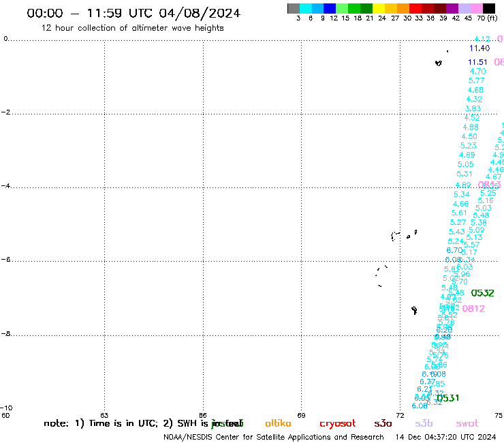Viewport: 504px width, 443px height.
Task: Click the 'Time is in UTC' note
Action: 123,423
